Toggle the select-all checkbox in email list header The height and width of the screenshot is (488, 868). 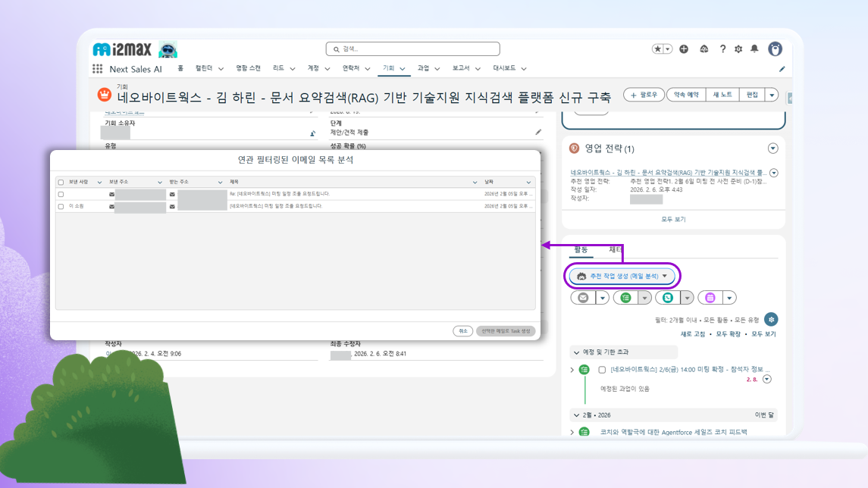(61, 182)
